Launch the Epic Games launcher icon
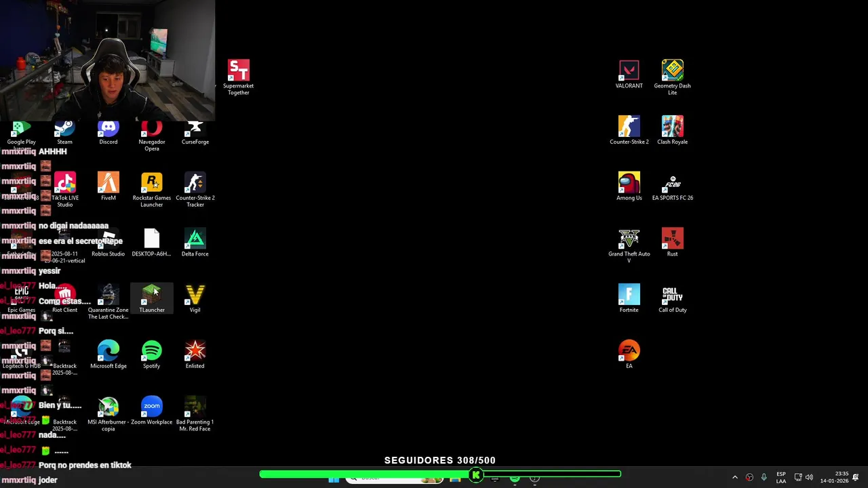868x488 pixels. 21,298
